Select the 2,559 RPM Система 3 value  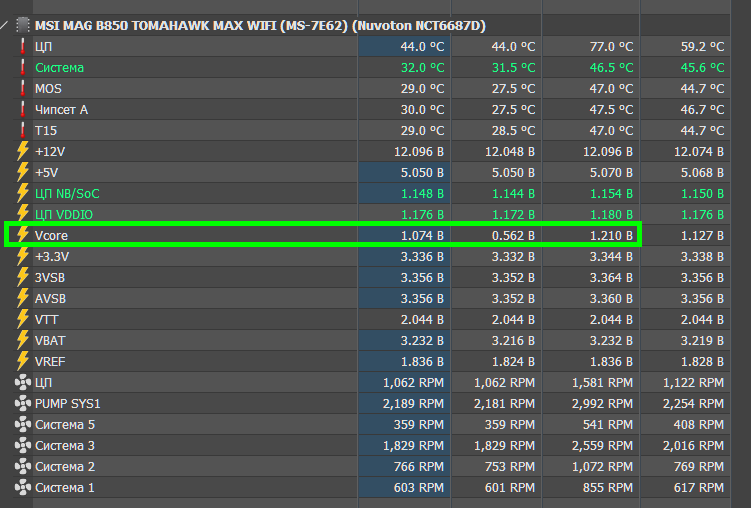click(x=603, y=446)
